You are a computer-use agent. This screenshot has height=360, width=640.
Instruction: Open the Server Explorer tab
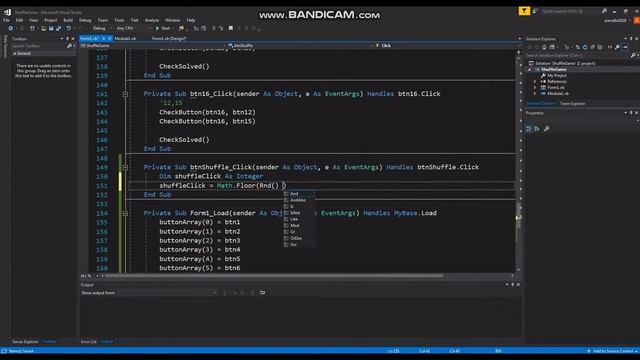tap(25, 342)
